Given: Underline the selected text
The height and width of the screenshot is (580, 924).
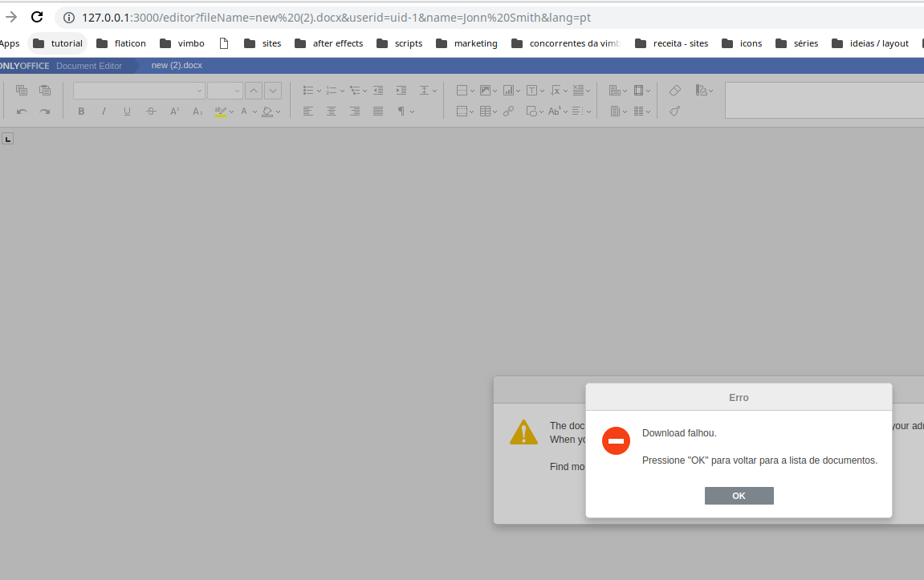Looking at the screenshot, I should (x=126, y=111).
